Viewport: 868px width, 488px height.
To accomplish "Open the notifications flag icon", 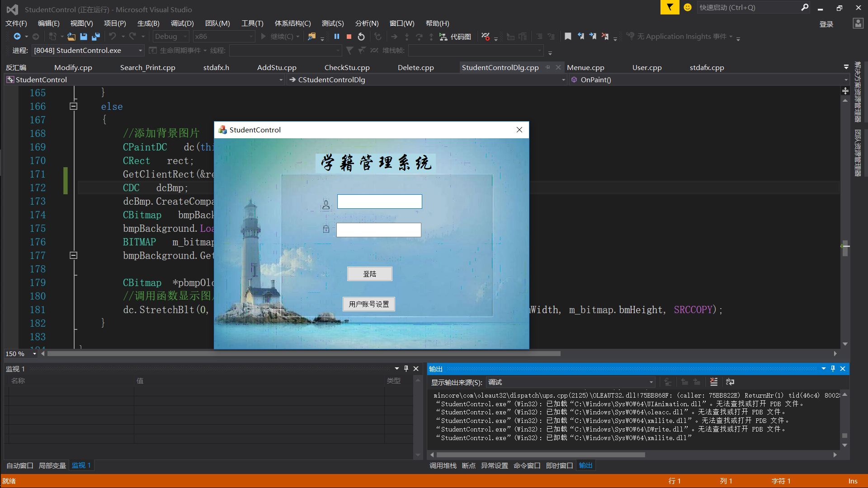I will (670, 7).
